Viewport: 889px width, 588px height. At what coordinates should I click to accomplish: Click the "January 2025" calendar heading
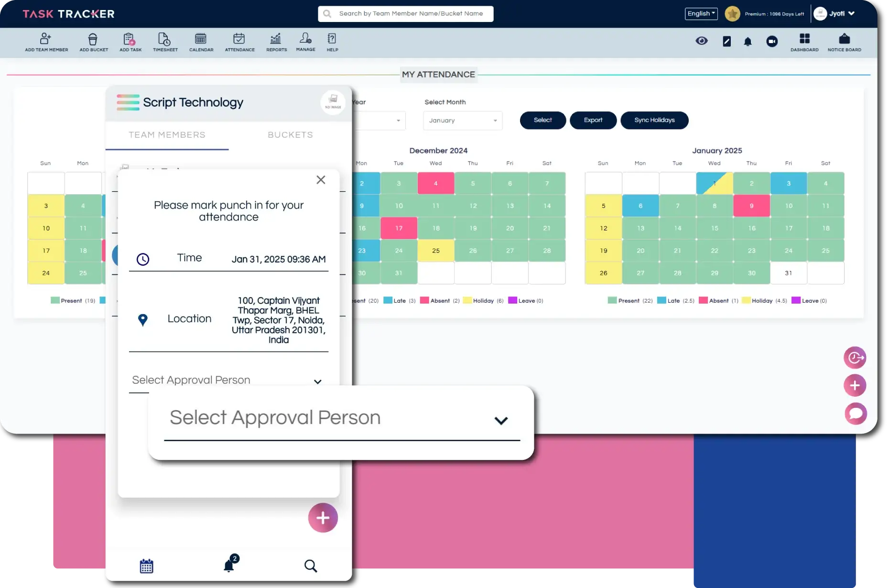tap(717, 151)
